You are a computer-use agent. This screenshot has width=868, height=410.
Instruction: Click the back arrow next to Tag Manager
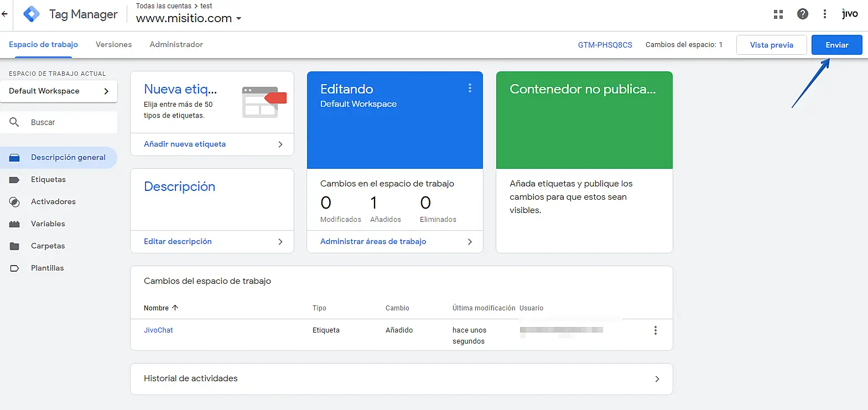tap(4, 14)
